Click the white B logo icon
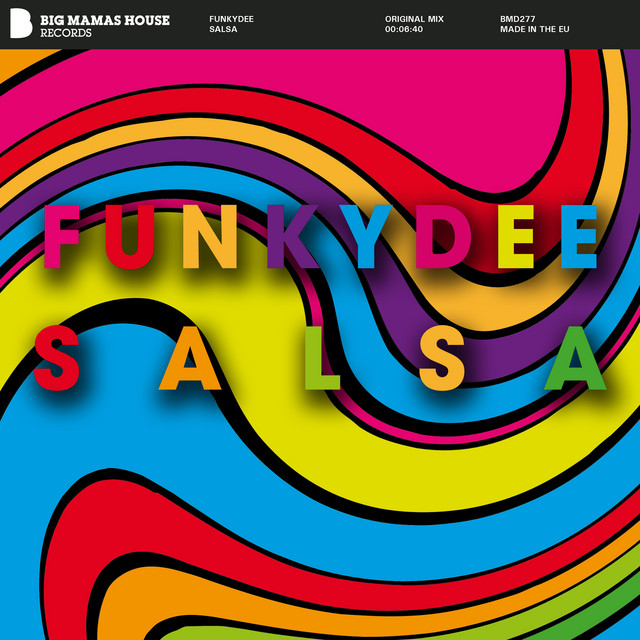Image resolution: width=640 pixels, height=640 pixels. pyautogui.click(x=21, y=25)
